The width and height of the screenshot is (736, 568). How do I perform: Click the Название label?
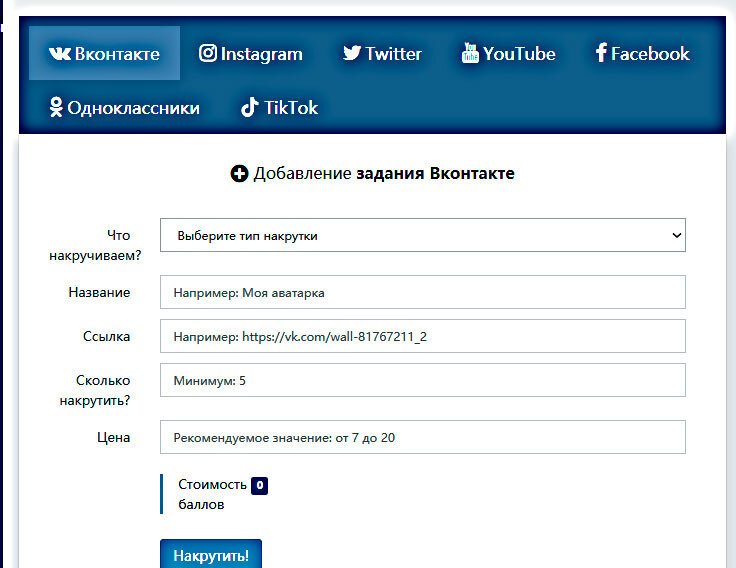99,292
